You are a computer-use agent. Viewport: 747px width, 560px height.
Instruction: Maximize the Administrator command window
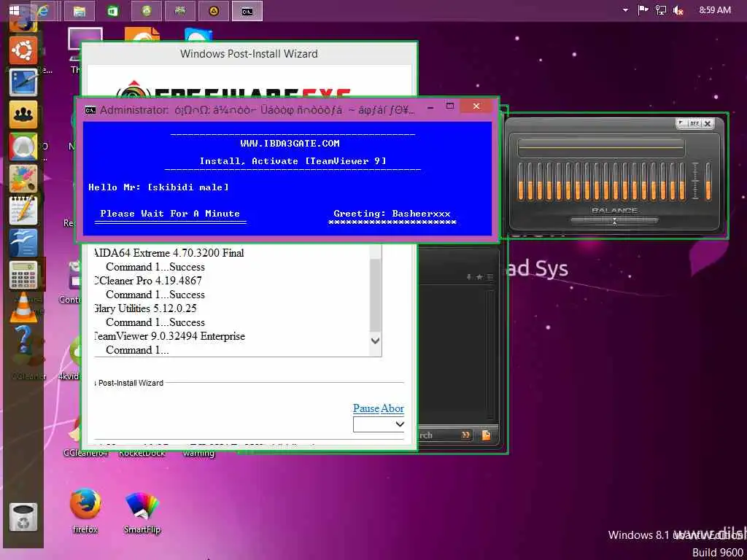pos(449,106)
